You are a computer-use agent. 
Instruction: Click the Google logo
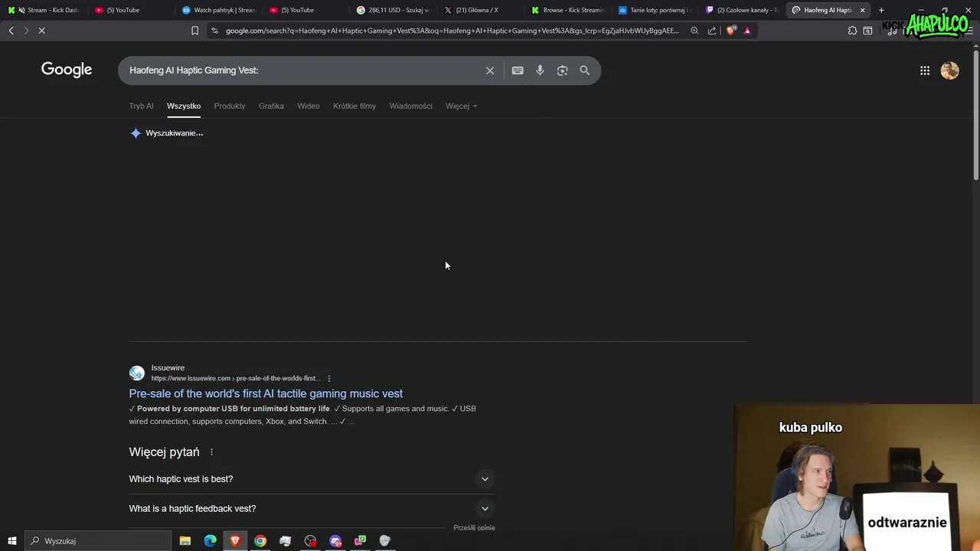click(67, 70)
